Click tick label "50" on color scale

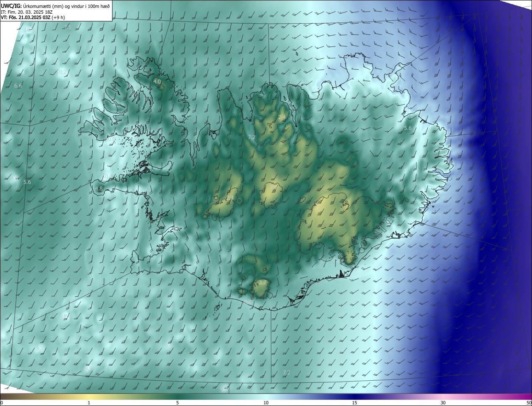click(529, 403)
